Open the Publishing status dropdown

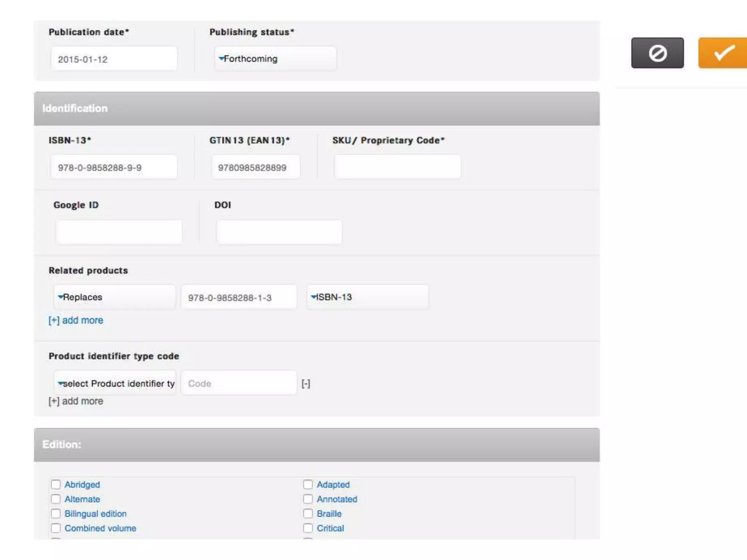coord(275,59)
